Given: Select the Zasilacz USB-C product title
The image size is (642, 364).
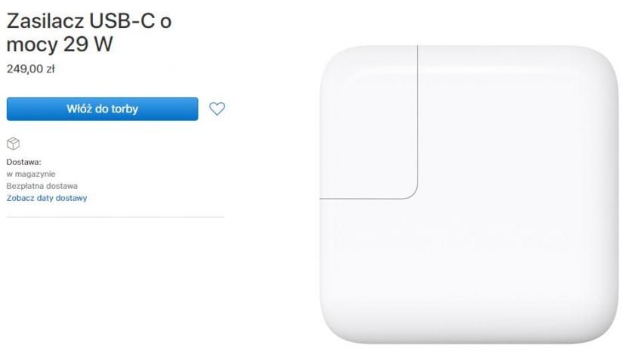Looking at the screenshot, I should [x=89, y=32].
